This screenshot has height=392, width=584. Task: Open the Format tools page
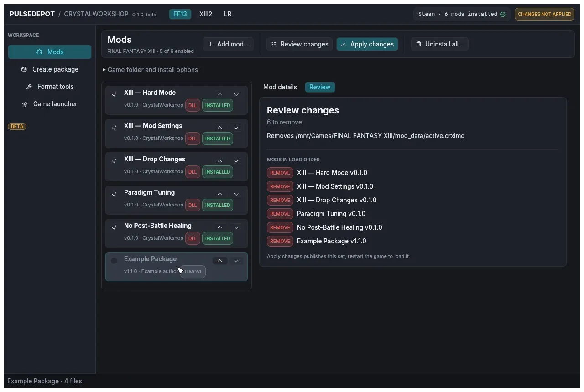click(50, 87)
